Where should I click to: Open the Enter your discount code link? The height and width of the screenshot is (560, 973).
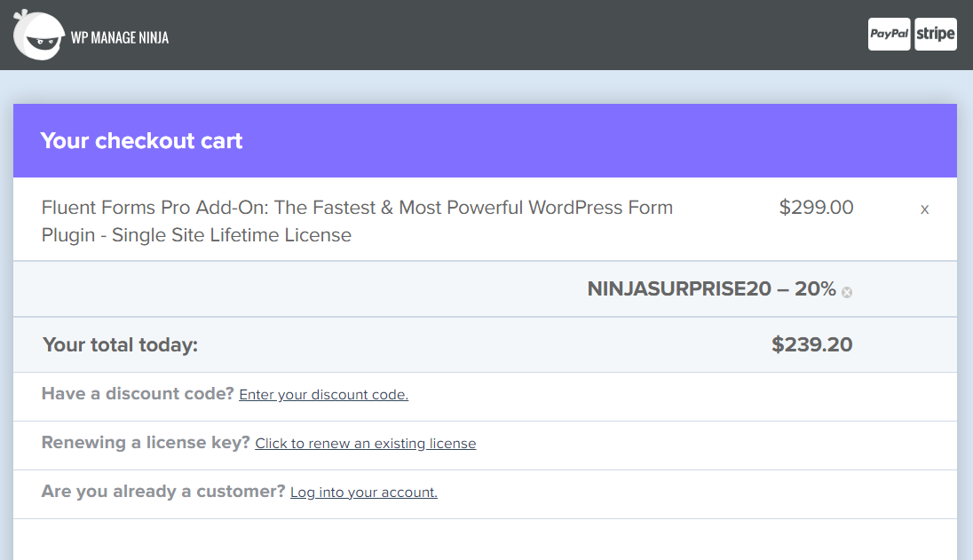[323, 395]
